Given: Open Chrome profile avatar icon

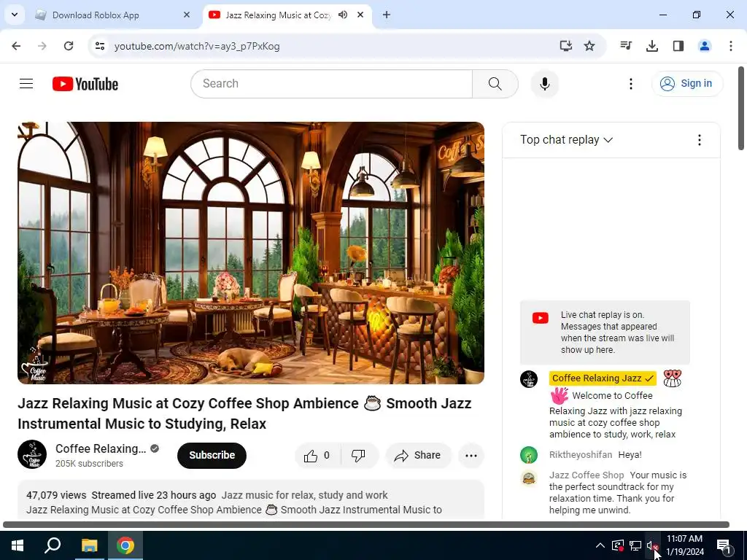Looking at the screenshot, I should click(705, 46).
